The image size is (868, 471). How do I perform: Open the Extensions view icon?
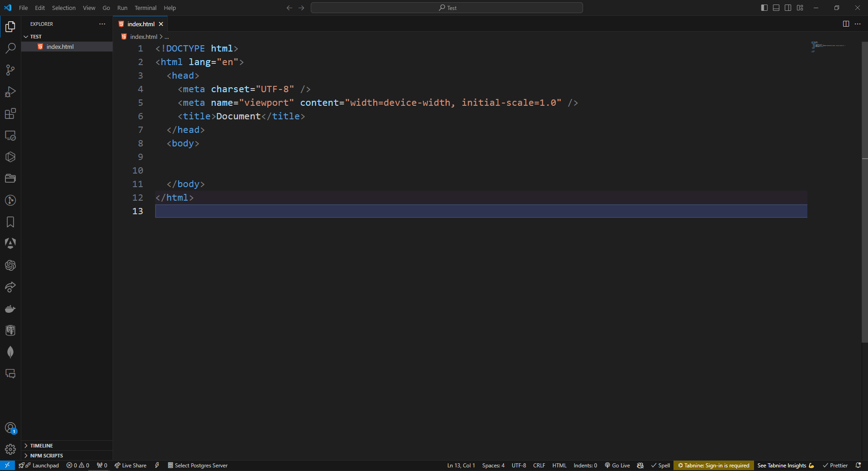tap(10, 113)
